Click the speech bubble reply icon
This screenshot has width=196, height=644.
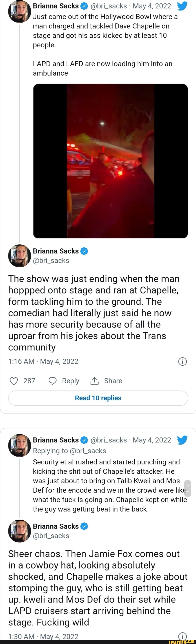[x=53, y=381]
